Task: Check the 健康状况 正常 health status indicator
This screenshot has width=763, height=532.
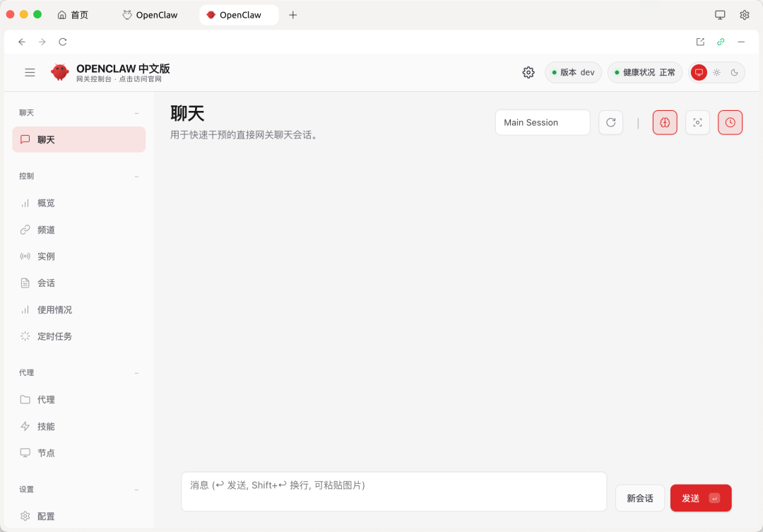Action: click(644, 72)
